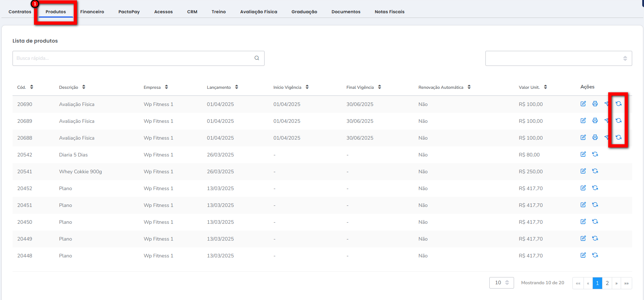Open the empty filter dropdown at top right
This screenshot has height=300, width=644.
point(558,58)
